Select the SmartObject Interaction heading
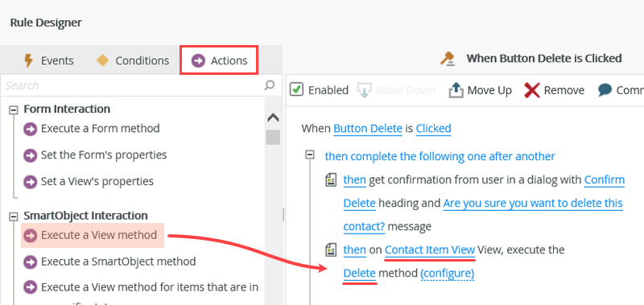Image resolution: width=644 pixels, height=305 pixels. (86, 216)
